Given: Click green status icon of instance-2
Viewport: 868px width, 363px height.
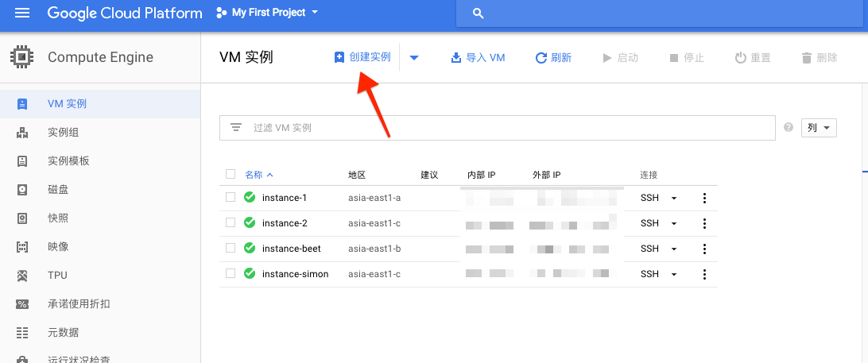Looking at the screenshot, I should pyautogui.click(x=250, y=223).
